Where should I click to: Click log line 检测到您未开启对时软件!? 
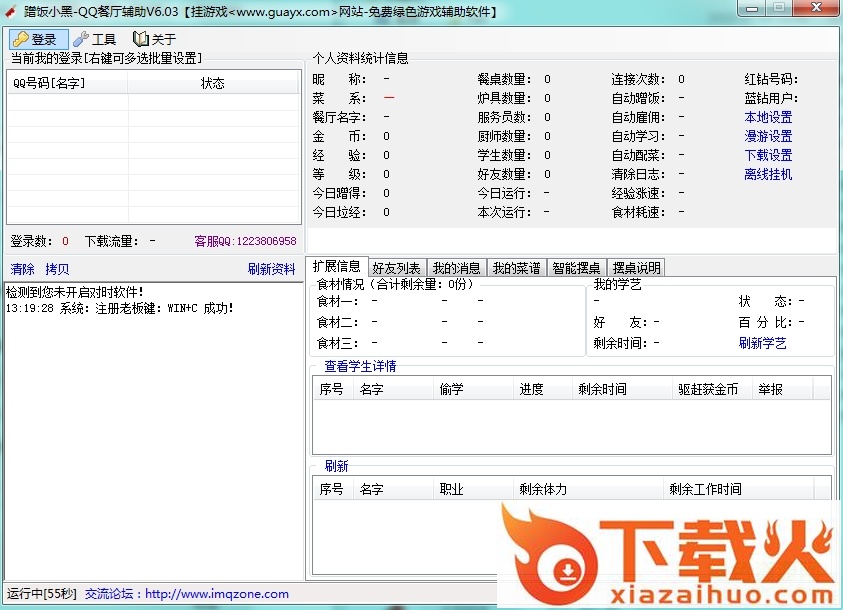(x=75, y=292)
